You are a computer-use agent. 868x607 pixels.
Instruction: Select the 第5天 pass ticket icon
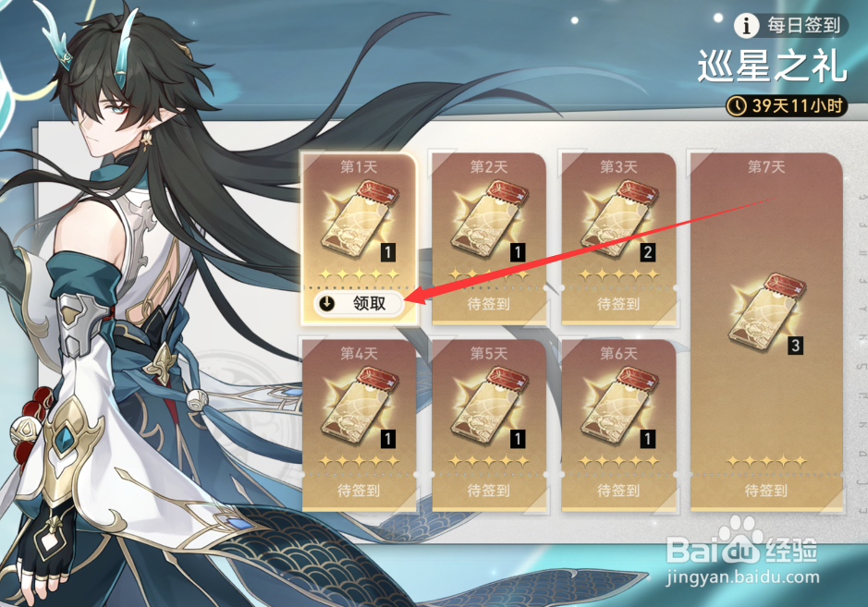(x=489, y=407)
